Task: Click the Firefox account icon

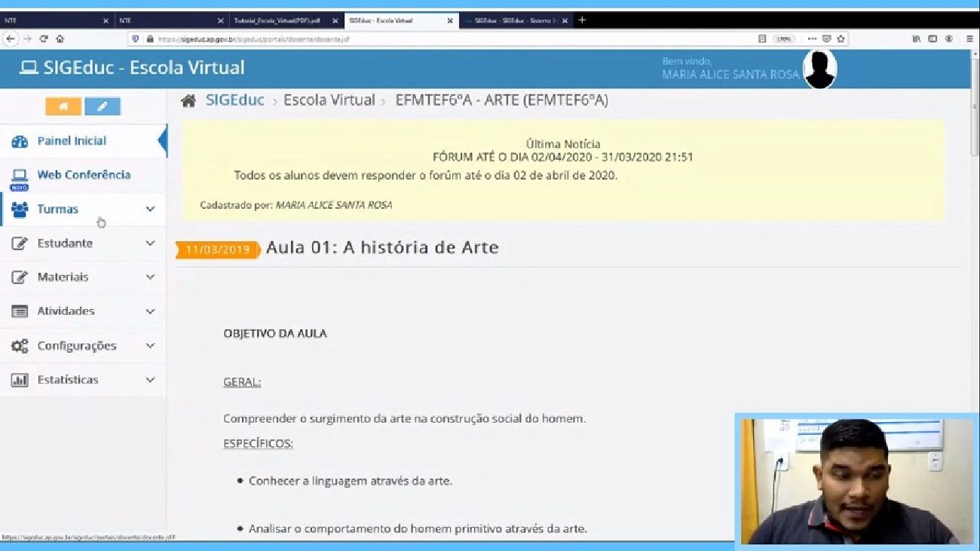Action: [949, 38]
